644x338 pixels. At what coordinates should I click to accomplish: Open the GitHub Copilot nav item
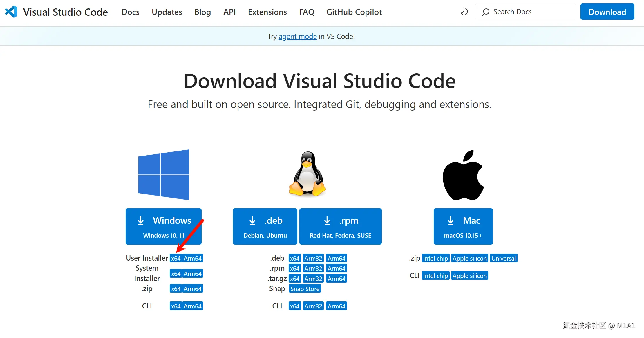(354, 12)
